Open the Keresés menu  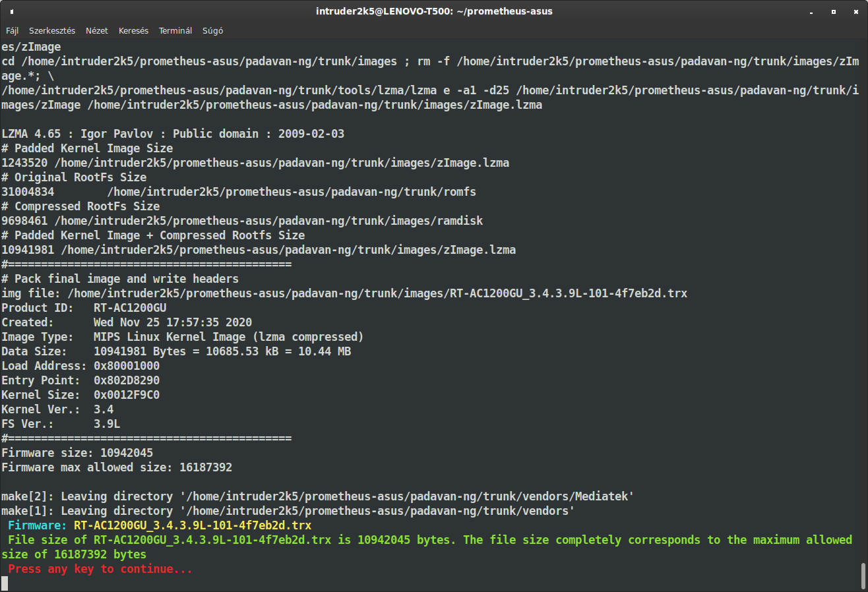pyautogui.click(x=133, y=30)
